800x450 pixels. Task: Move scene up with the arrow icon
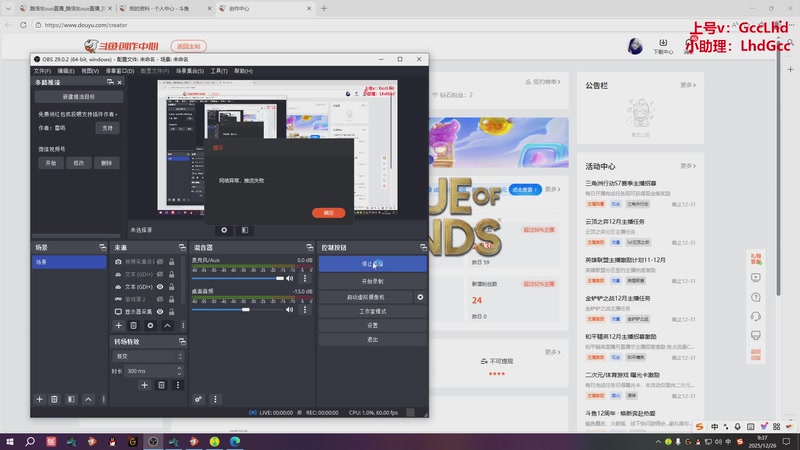pos(88,399)
